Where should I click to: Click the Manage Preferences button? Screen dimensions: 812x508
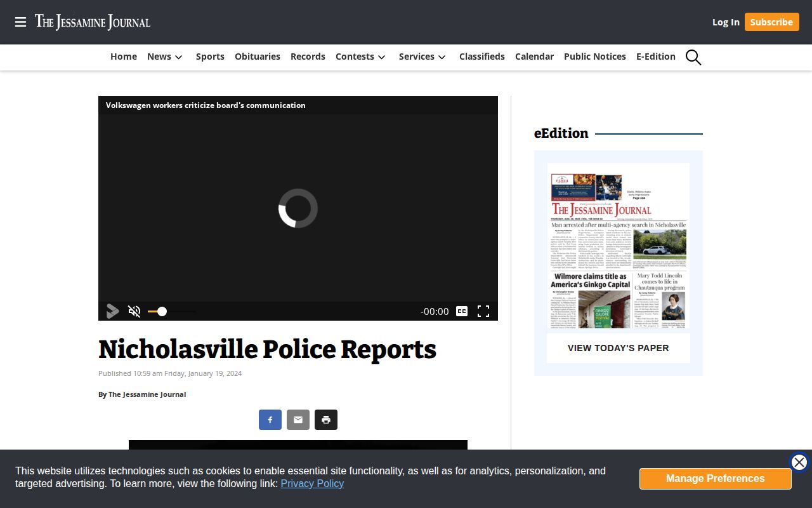(x=716, y=479)
